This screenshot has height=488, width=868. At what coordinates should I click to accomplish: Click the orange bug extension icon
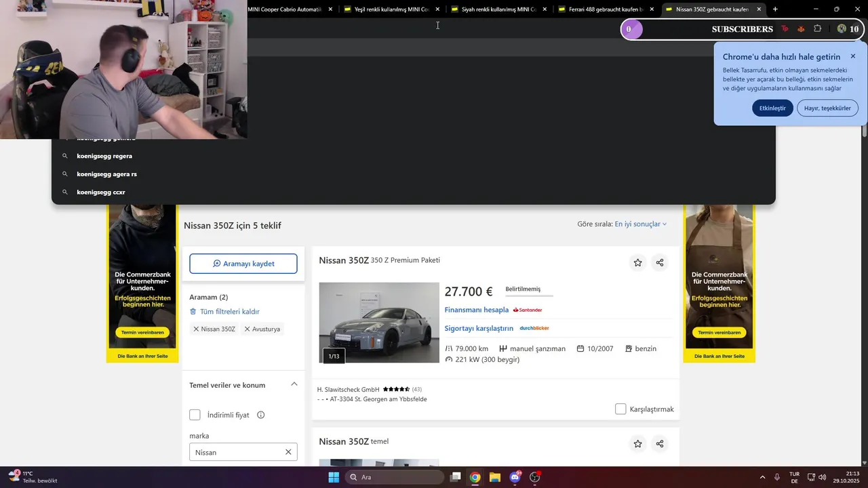click(801, 28)
